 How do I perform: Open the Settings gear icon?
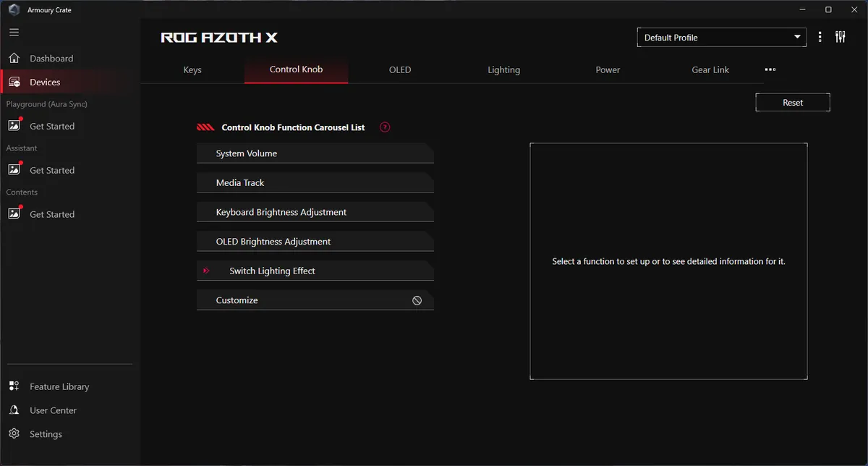[13, 433]
